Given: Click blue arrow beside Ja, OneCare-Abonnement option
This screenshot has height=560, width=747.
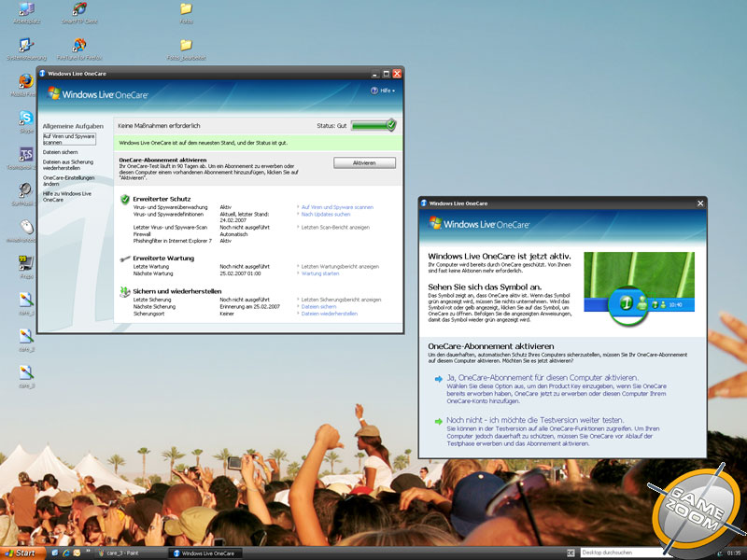Looking at the screenshot, I should (438, 379).
